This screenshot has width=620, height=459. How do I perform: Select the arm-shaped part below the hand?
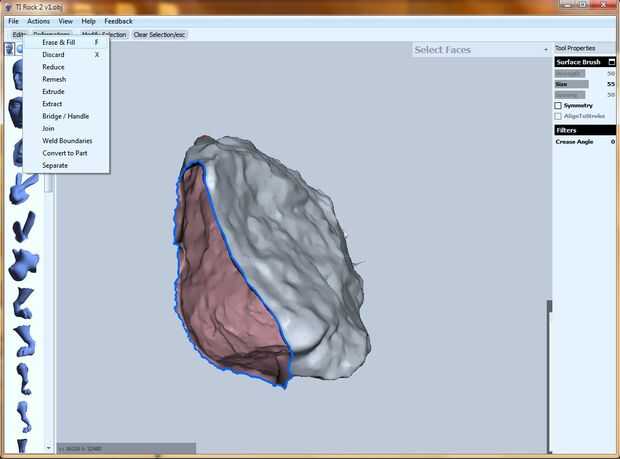pyautogui.click(x=22, y=226)
